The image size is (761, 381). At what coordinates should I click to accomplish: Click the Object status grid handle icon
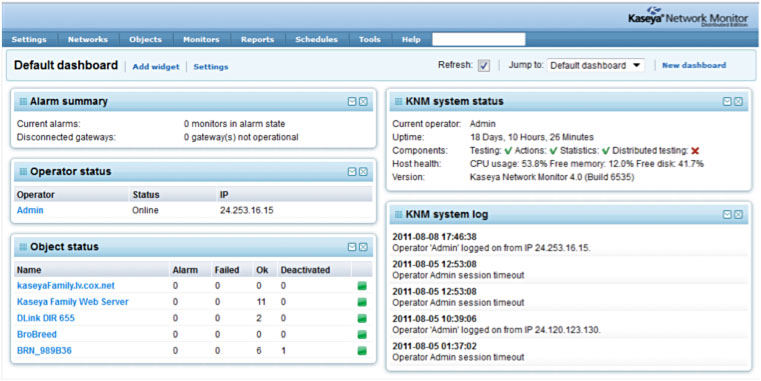pos(23,247)
